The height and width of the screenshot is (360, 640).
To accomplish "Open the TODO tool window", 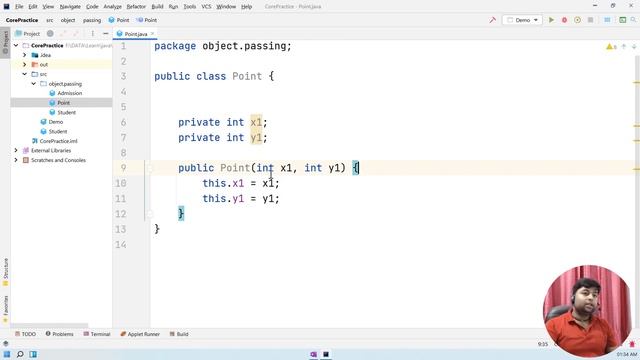I will (25, 334).
